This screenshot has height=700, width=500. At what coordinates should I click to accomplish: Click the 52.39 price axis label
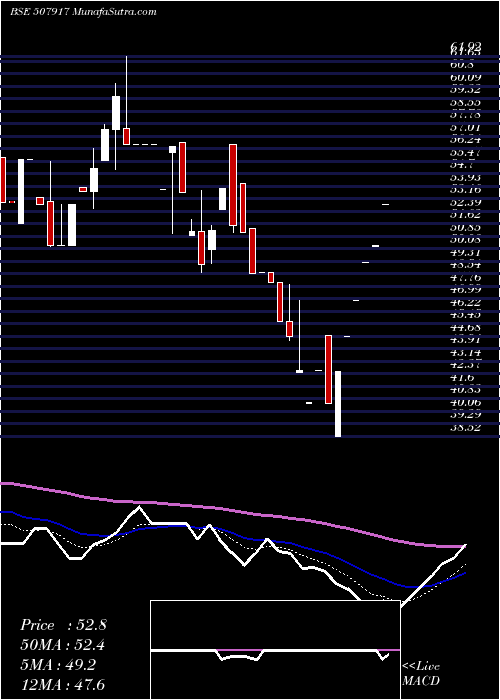point(466,202)
